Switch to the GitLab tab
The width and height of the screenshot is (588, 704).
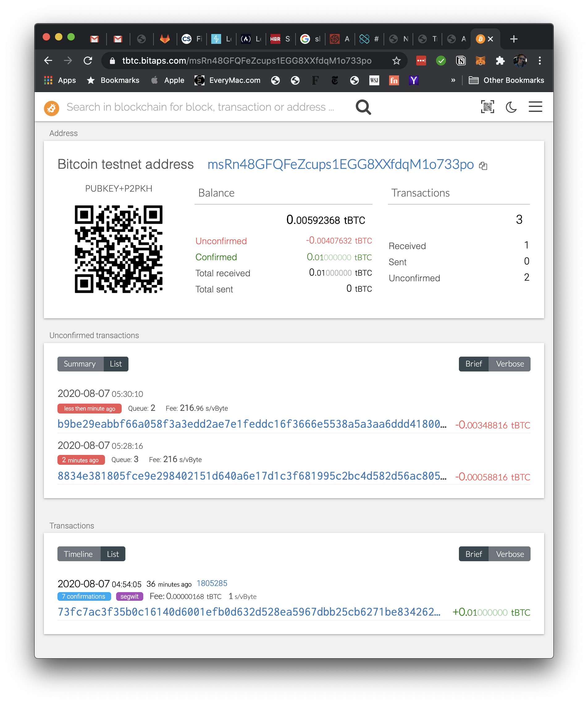tap(165, 39)
